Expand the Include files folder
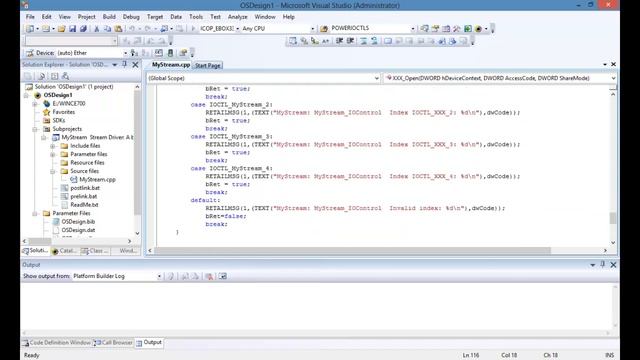The height and width of the screenshot is (360, 640). (53, 146)
